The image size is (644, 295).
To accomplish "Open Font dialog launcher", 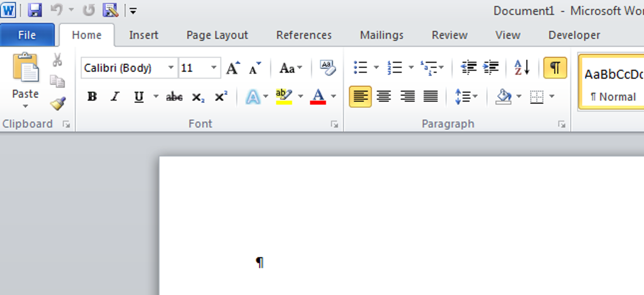I will [x=334, y=125].
